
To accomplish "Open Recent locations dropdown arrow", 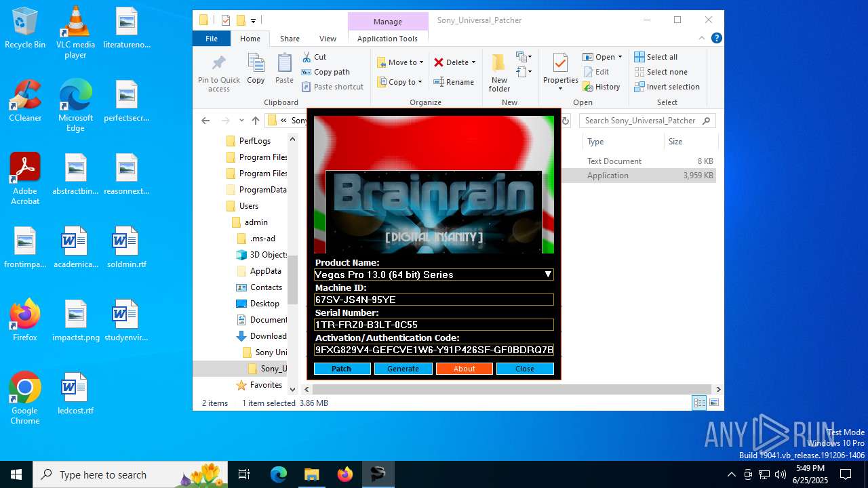I will (241, 121).
